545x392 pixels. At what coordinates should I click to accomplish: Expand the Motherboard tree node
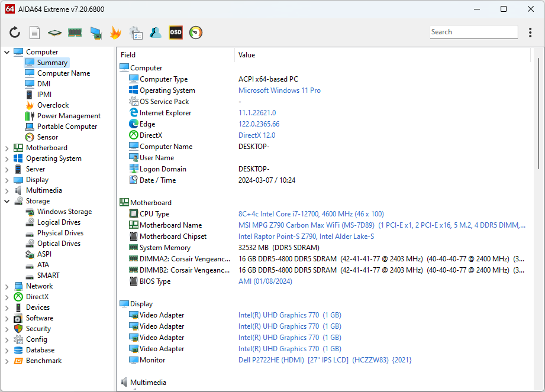7,148
